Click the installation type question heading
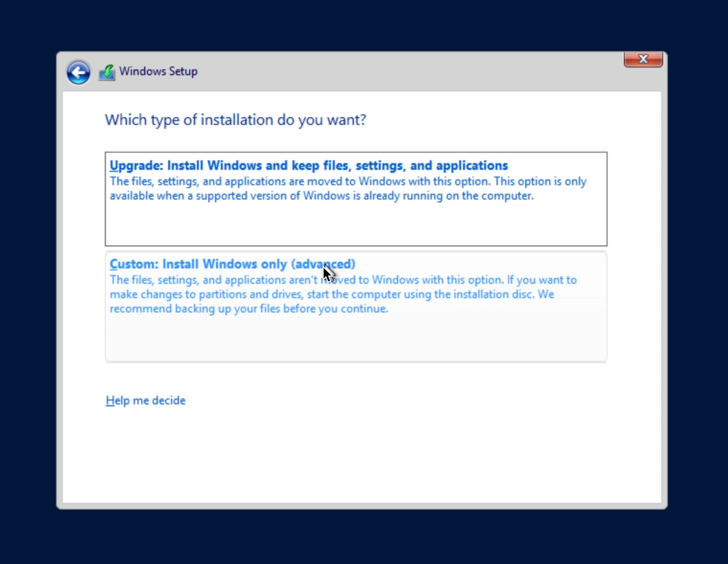Screen dimensions: 728x564 [235, 120]
